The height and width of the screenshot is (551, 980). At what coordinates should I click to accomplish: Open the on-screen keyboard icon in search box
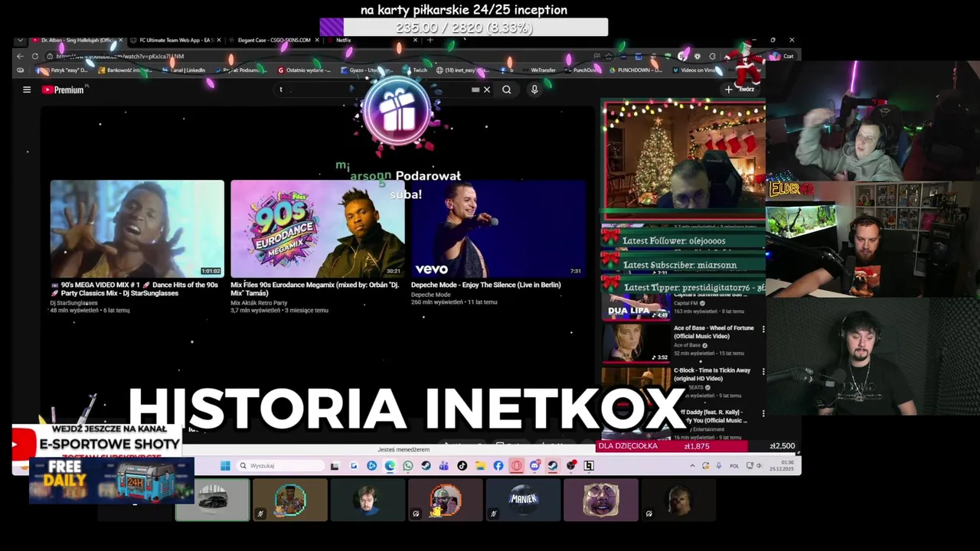475,90
